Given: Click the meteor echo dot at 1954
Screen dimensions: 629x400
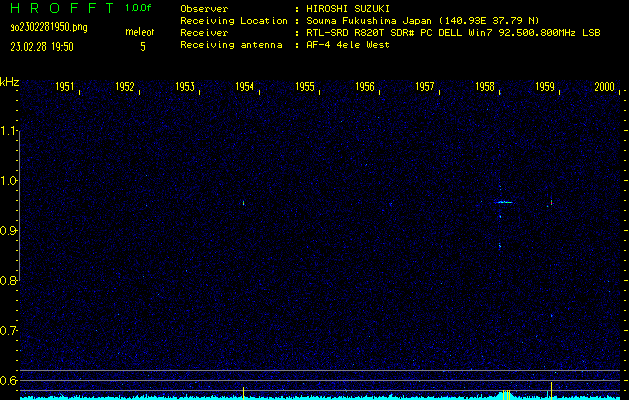Looking at the screenshot, I should [243, 203].
